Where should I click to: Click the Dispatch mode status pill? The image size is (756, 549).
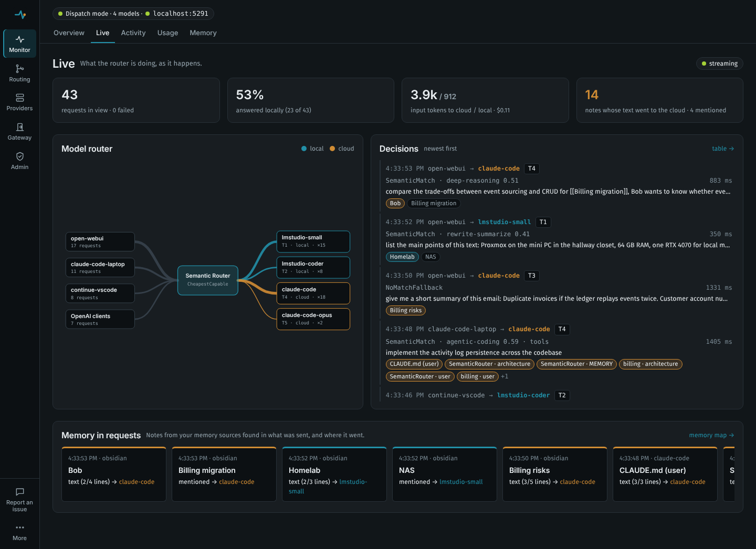tap(133, 14)
